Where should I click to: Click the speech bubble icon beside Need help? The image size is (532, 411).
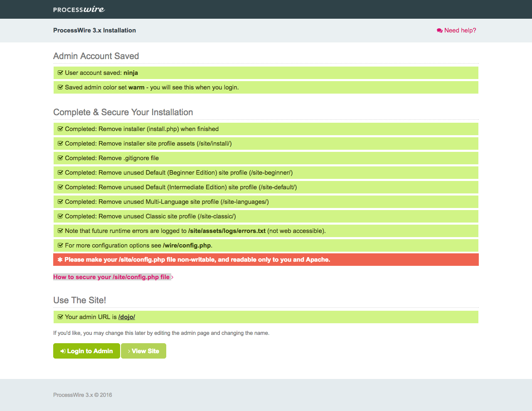click(440, 30)
